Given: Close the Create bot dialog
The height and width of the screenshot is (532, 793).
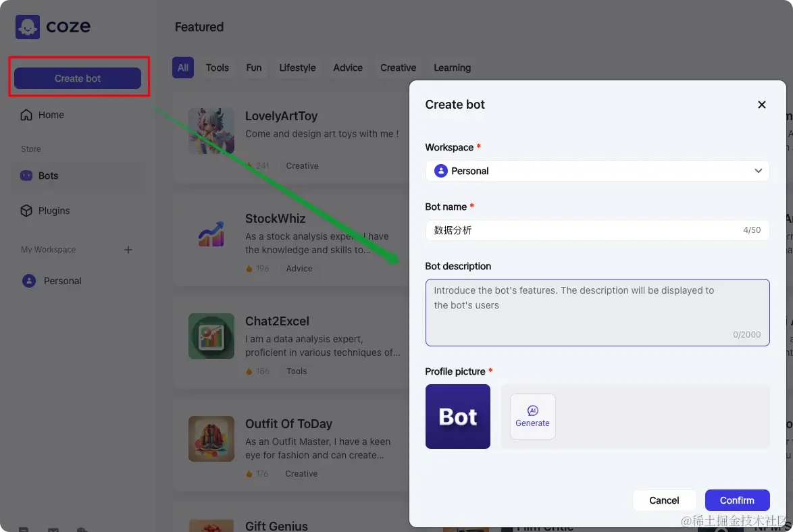Looking at the screenshot, I should 762,105.
